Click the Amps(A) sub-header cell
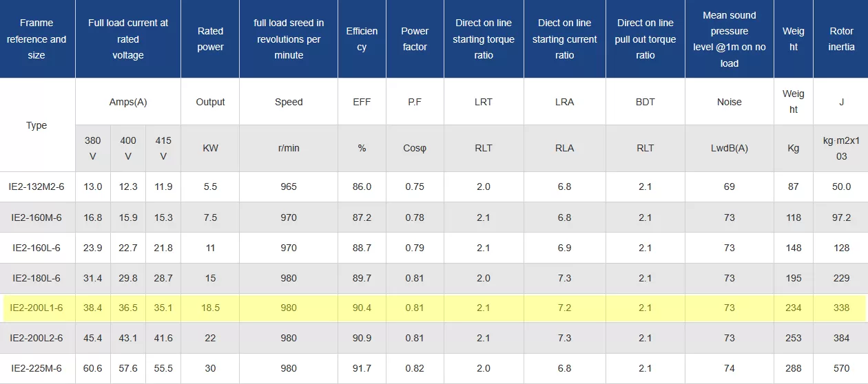868x384 pixels. [x=128, y=102]
